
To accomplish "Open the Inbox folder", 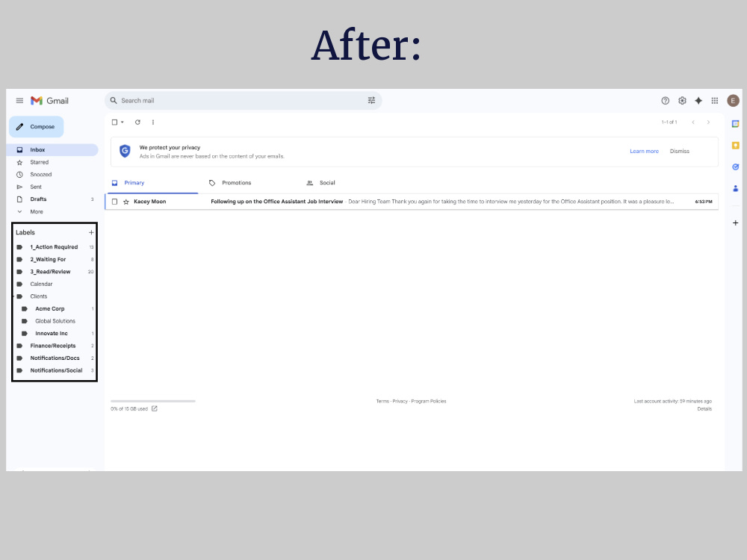I will [52, 149].
